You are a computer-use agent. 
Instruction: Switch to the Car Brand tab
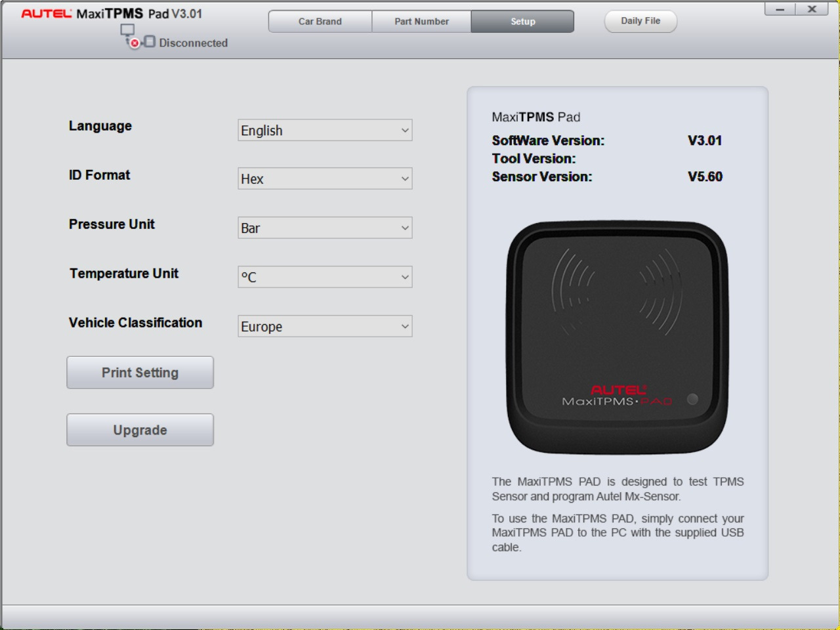pyautogui.click(x=320, y=22)
